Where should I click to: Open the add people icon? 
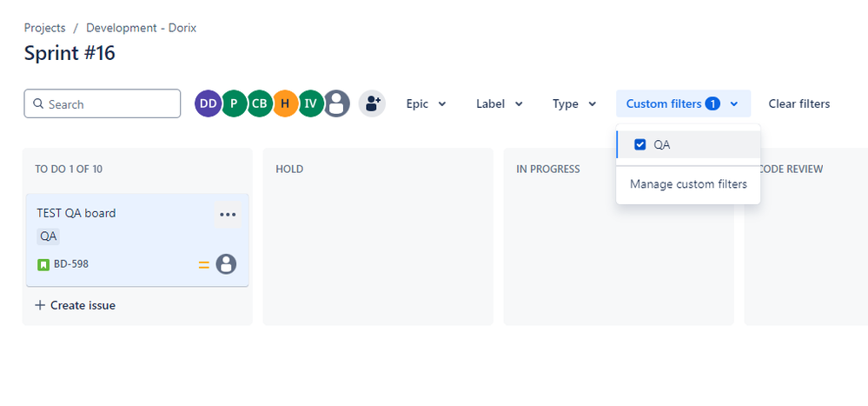pos(372,103)
